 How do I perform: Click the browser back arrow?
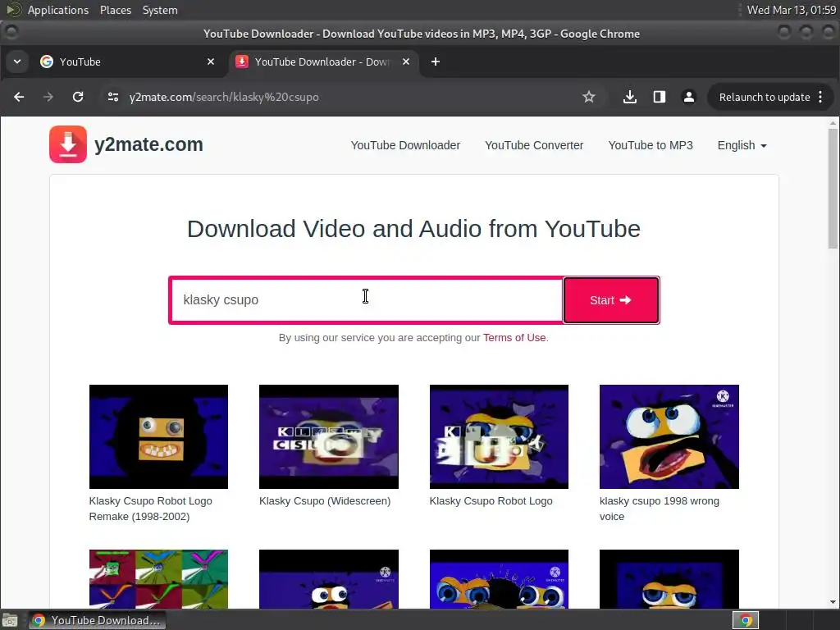(19, 97)
